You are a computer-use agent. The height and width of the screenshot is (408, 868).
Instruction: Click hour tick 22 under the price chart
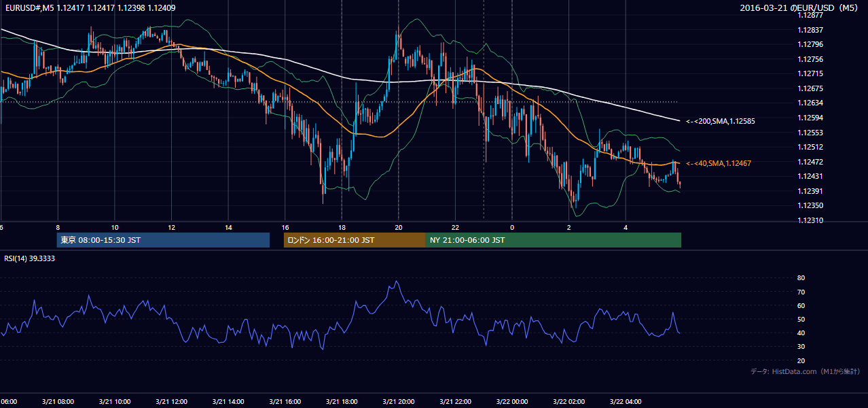pos(455,227)
